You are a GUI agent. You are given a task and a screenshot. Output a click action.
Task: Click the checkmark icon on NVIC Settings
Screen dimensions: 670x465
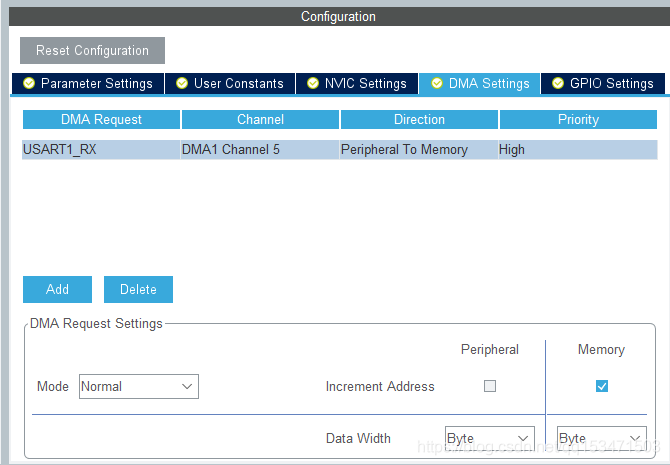click(x=313, y=83)
